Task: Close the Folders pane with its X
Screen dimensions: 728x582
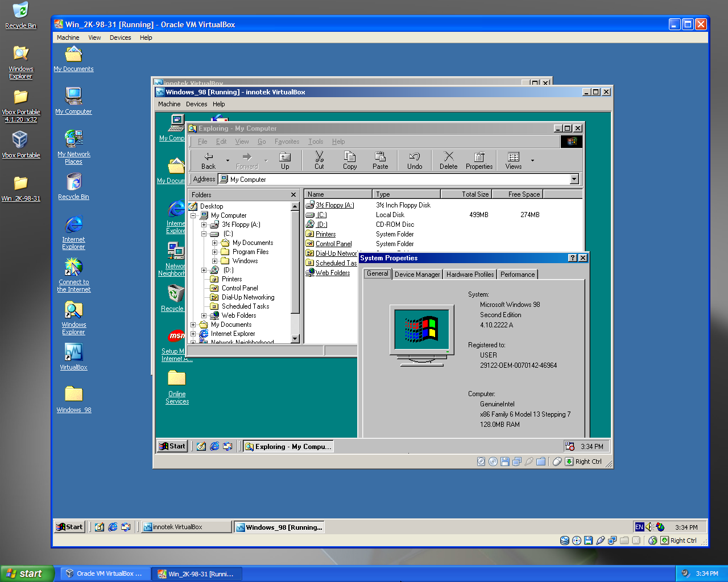Action: [293, 195]
